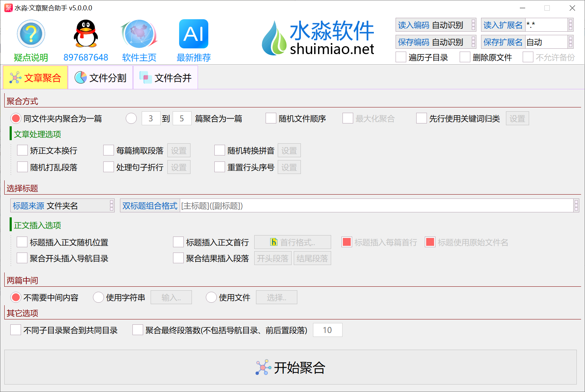Click the 文件分割 pie-chart icon

[80, 77]
